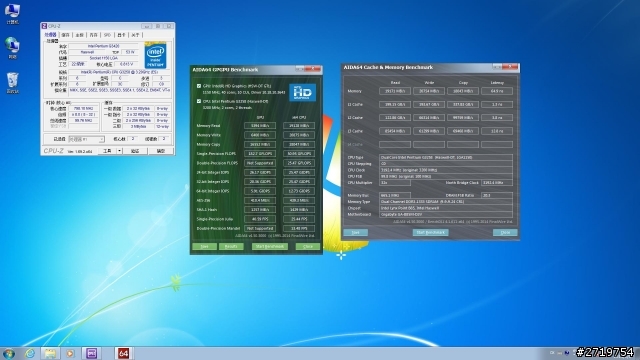Open Windows Media Player taskbar icon
The image size is (640, 360).
pos(70,353)
